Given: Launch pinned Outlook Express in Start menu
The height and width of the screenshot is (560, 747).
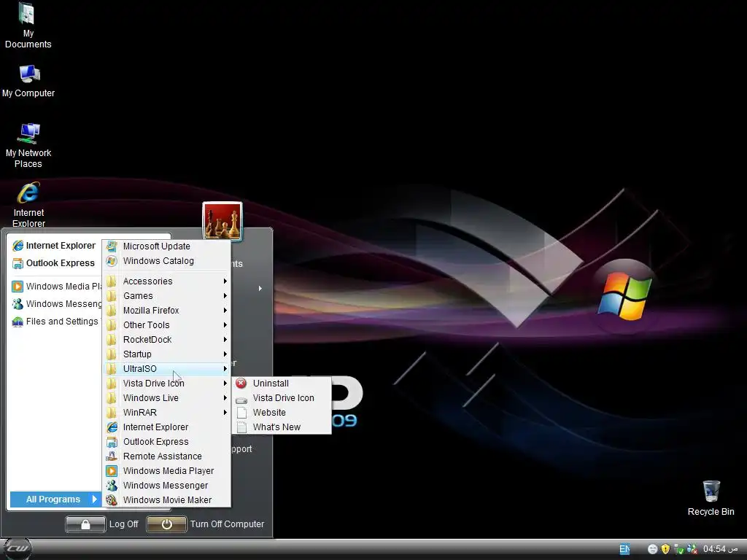Looking at the screenshot, I should [53, 263].
